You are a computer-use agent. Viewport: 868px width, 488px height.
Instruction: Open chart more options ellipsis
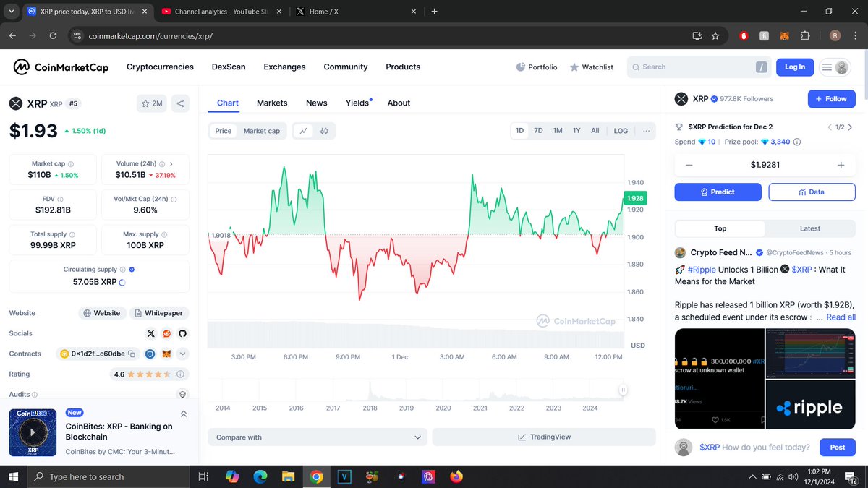point(646,131)
